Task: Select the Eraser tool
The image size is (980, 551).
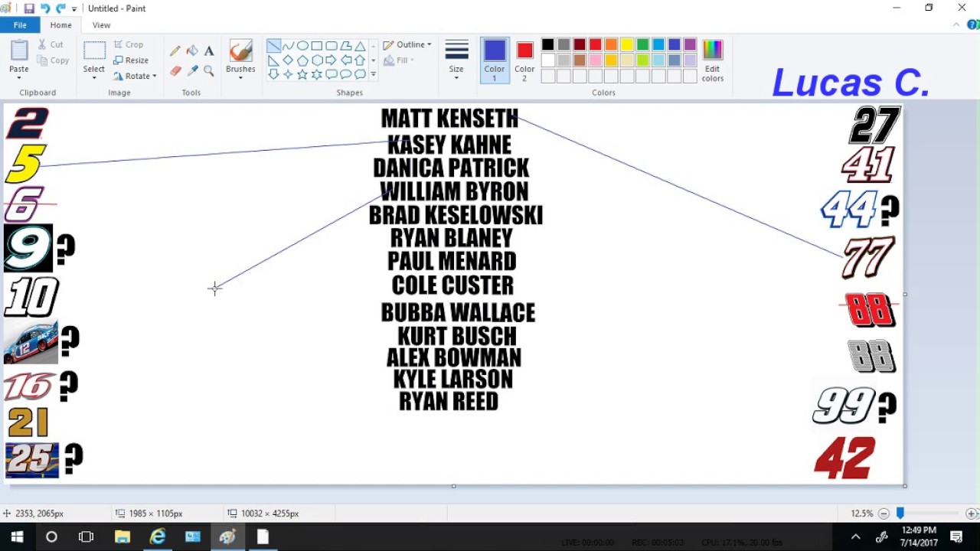Action: 175,70
